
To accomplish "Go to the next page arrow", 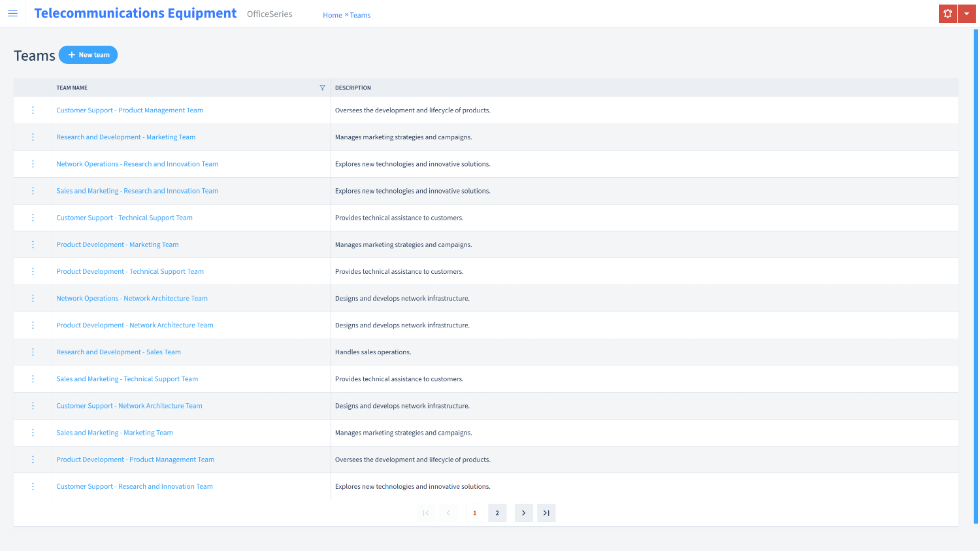I will [x=523, y=513].
